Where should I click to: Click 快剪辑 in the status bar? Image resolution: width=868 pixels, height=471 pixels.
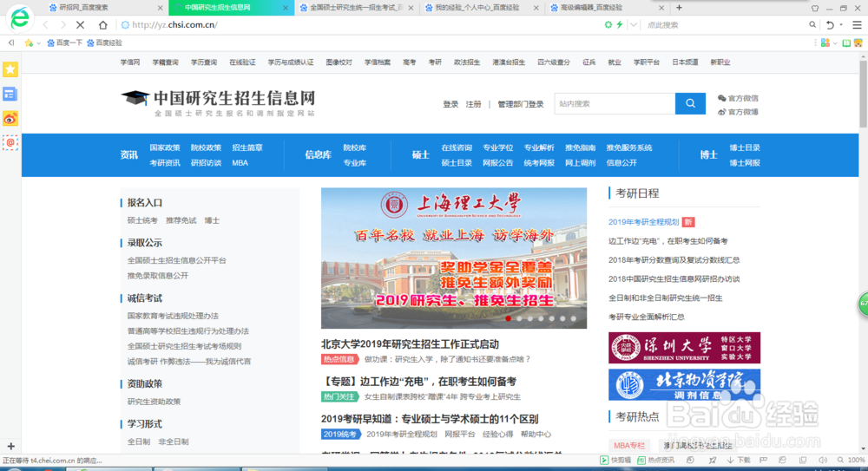click(x=615, y=460)
